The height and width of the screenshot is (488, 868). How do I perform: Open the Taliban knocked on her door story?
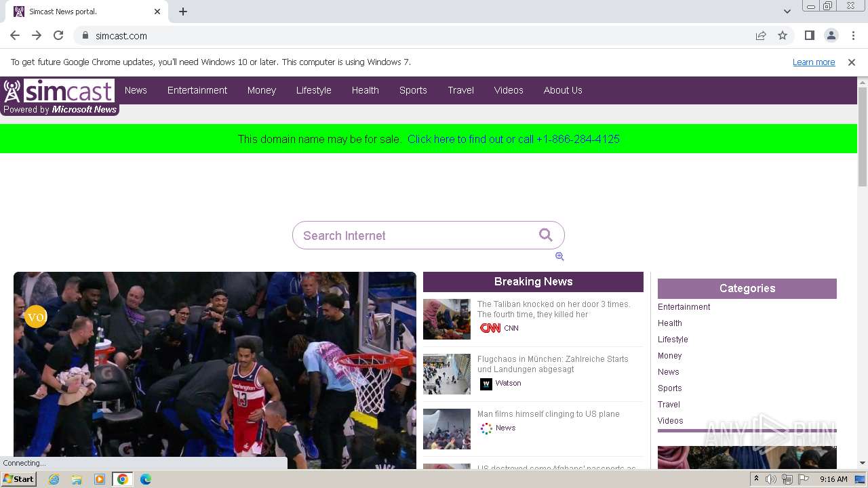553,309
